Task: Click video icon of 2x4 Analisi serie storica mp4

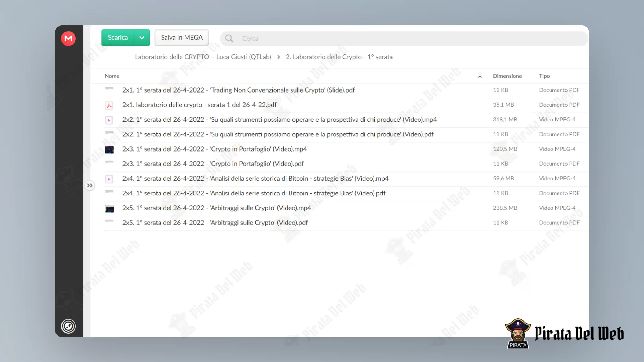Action: (x=109, y=179)
